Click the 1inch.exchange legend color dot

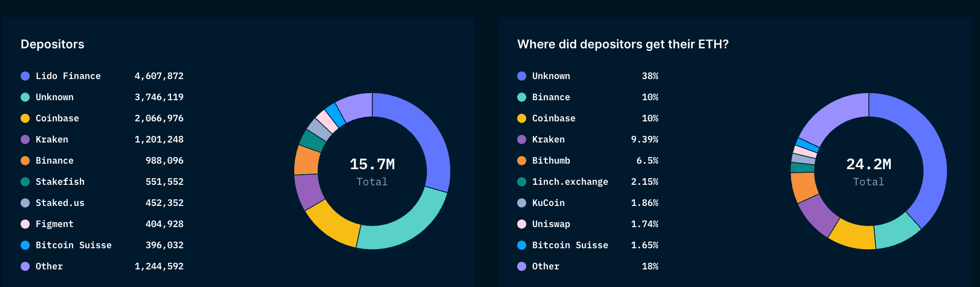(522, 182)
